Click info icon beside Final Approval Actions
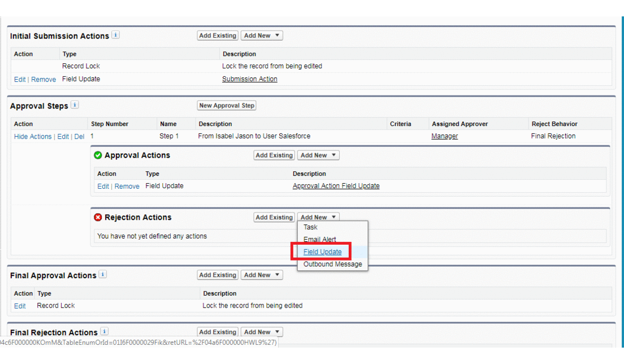624x364 pixels. (103, 274)
